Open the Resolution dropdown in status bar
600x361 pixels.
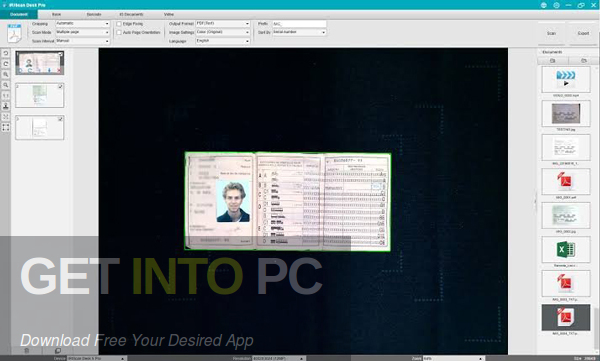pos(278,358)
